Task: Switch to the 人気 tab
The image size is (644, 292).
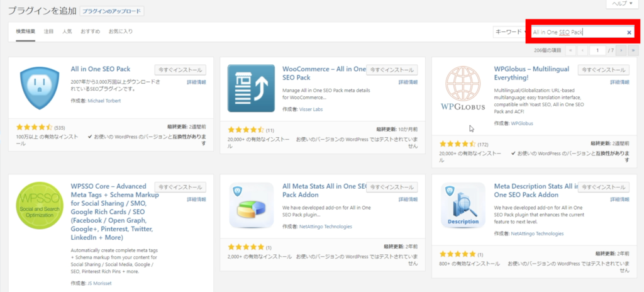Action: [x=67, y=31]
